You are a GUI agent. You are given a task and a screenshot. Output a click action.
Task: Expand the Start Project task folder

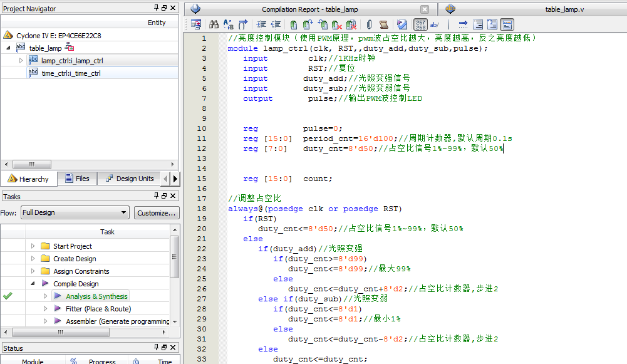[x=33, y=246]
